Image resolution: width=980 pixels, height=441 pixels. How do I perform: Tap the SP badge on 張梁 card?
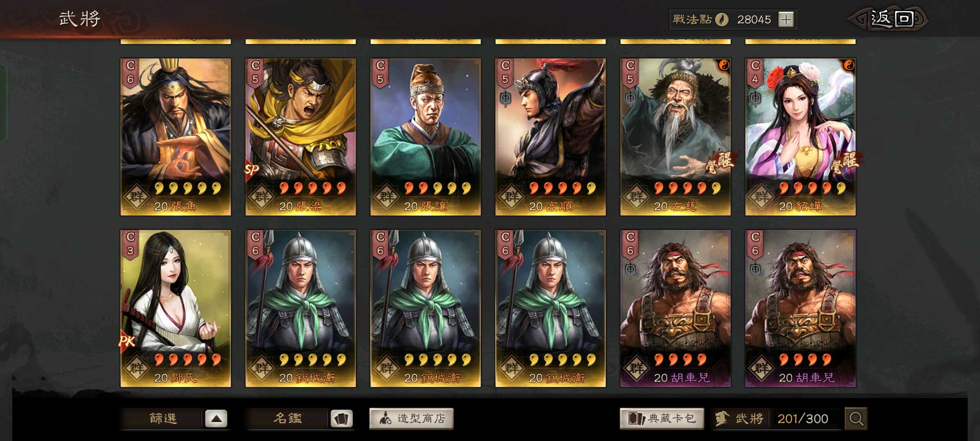(x=252, y=169)
